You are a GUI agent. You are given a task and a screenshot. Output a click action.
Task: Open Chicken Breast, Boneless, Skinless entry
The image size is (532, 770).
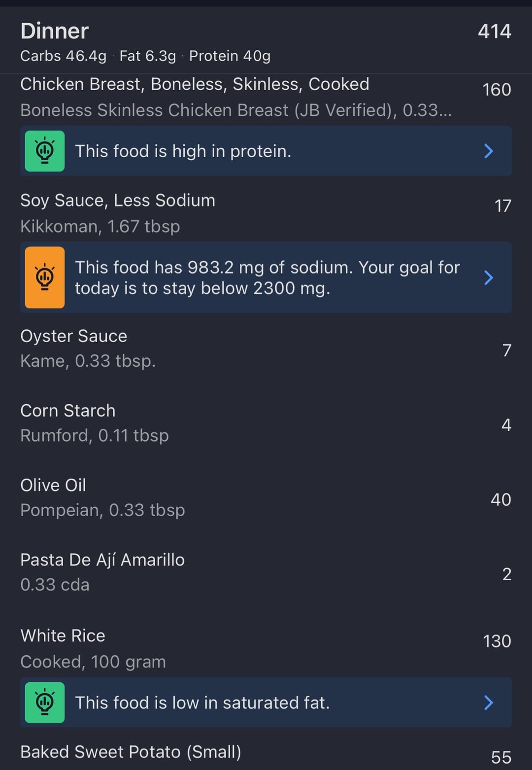pyautogui.click(x=266, y=98)
